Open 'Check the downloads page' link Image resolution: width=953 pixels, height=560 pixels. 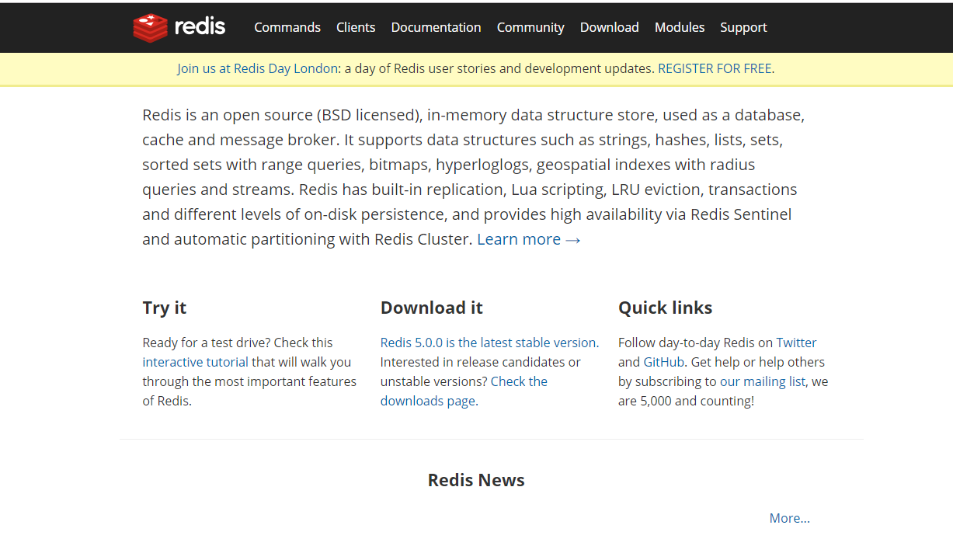pos(464,391)
